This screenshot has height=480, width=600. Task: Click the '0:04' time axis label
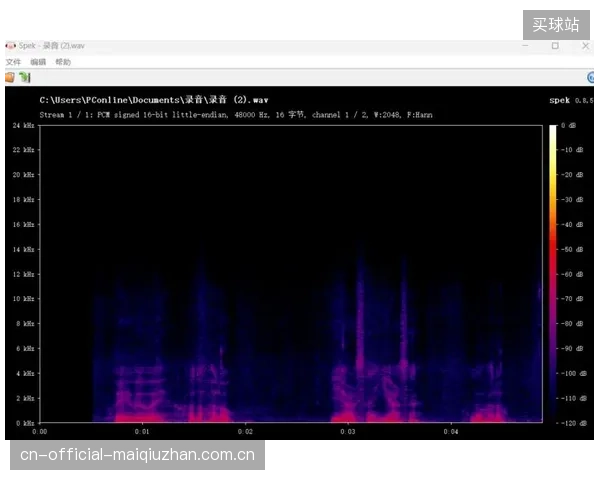tap(451, 432)
